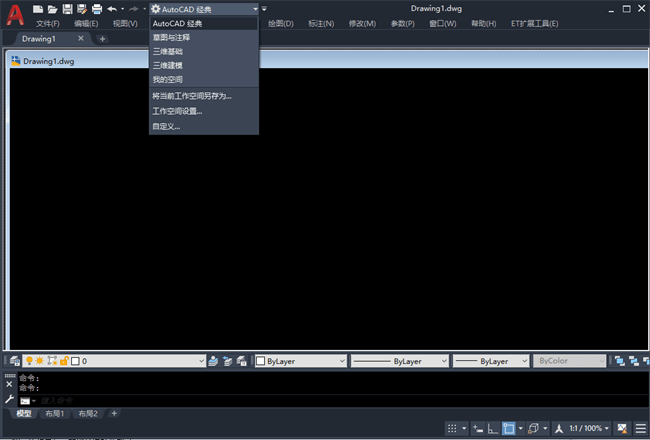Open the 修改(M) menu
Viewport: 650px width, 440px height.
pyautogui.click(x=362, y=24)
